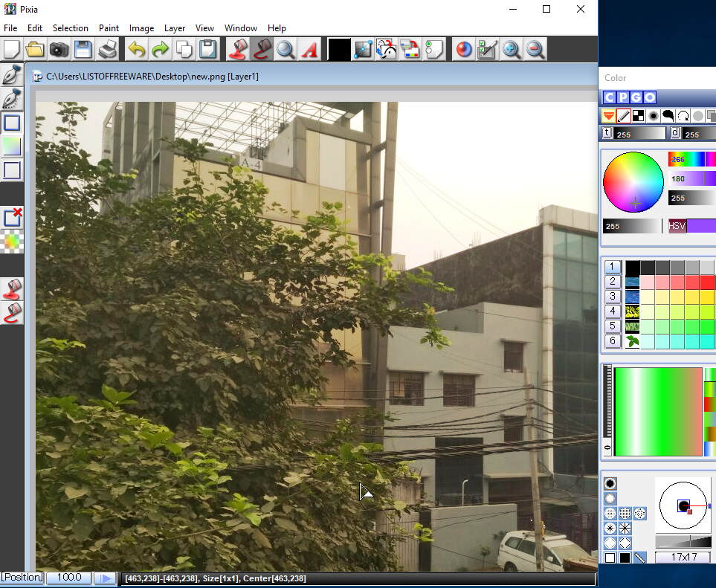This screenshot has width=716, height=588.
Task: Select the upper paint bucket in left toolbar
Action: [12, 289]
